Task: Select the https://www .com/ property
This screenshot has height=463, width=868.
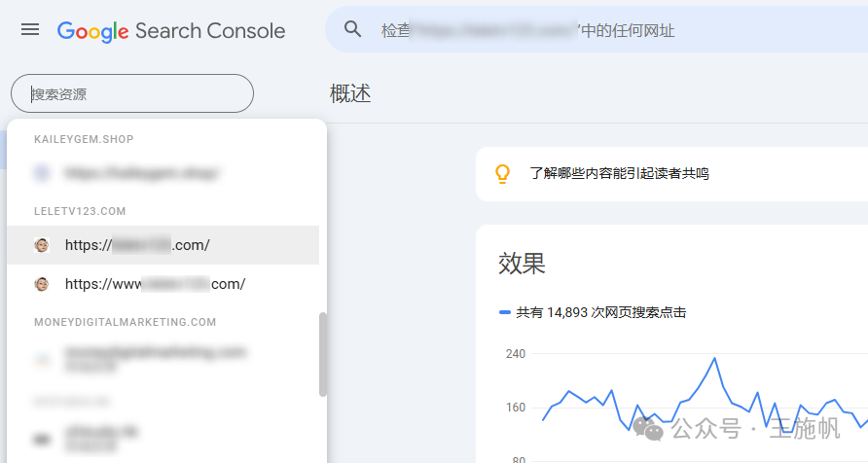Action: (163, 284)
